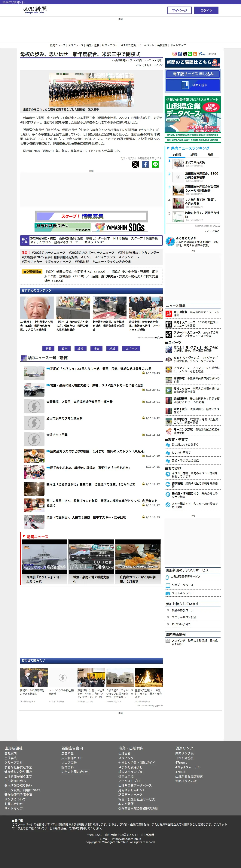Switch the ranking to the 24時間 tab
The width and height of the screenshot is (241, 868).
pos(177,155)
